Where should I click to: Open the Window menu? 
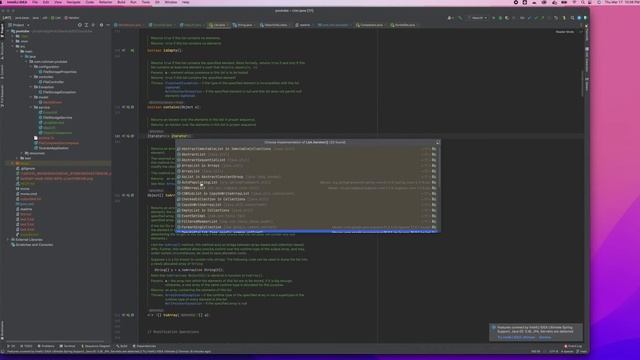[171, 2]
